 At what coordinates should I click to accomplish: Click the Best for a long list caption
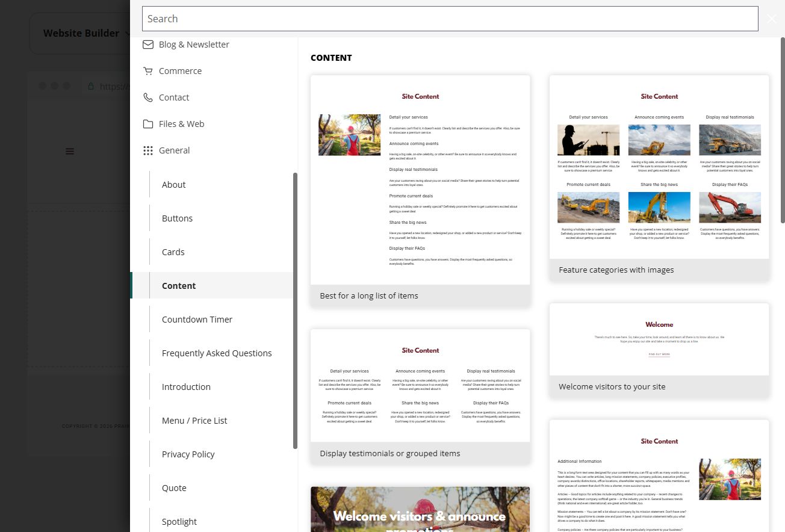(369, 295)
